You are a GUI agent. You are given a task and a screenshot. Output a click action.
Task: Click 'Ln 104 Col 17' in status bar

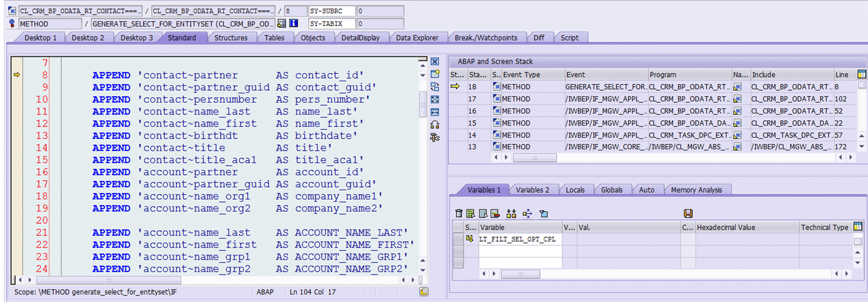click(313, 292)
